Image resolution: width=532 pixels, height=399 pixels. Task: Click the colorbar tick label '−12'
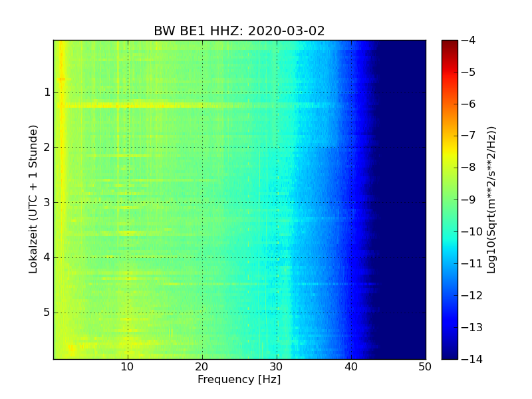click(472, 295)
